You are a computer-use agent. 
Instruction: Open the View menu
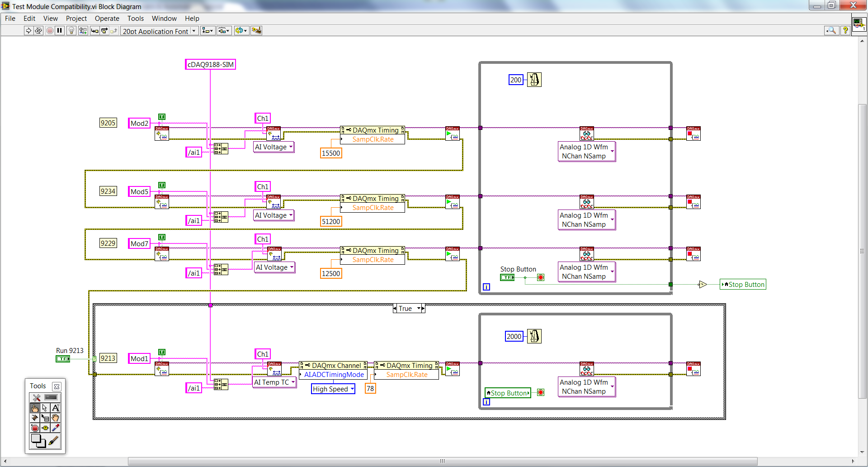pyautogui.click(x=51, y=18)
